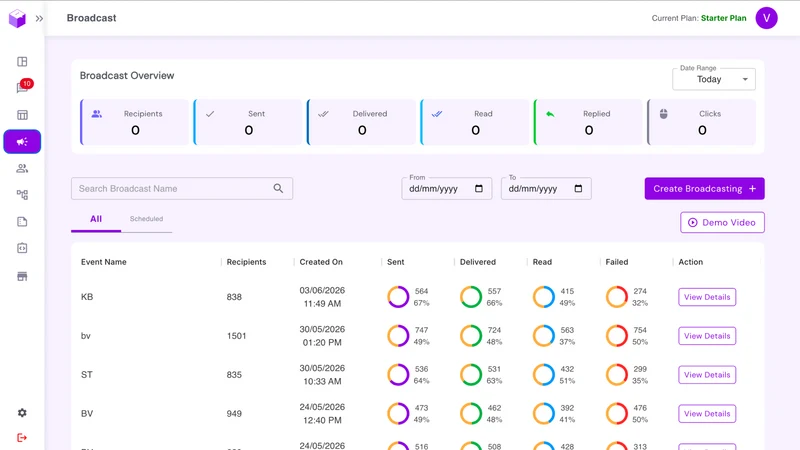This screenshot has width=800, height=450.
Task: Open the From date calendar picker
Action: [479, 189]
